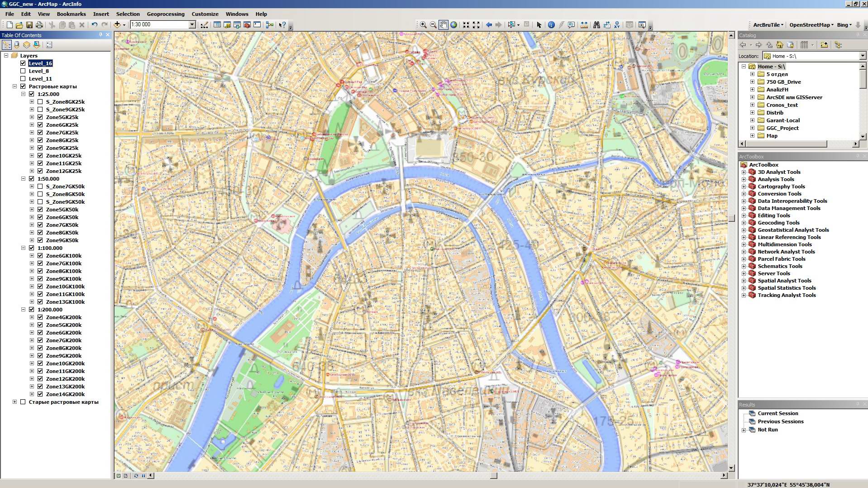Expand the Старые растровые карты group

pos(14,402)
